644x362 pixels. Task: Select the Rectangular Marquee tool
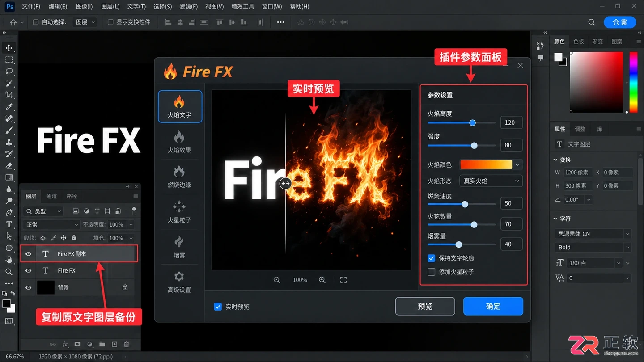[x=9, y=60]
